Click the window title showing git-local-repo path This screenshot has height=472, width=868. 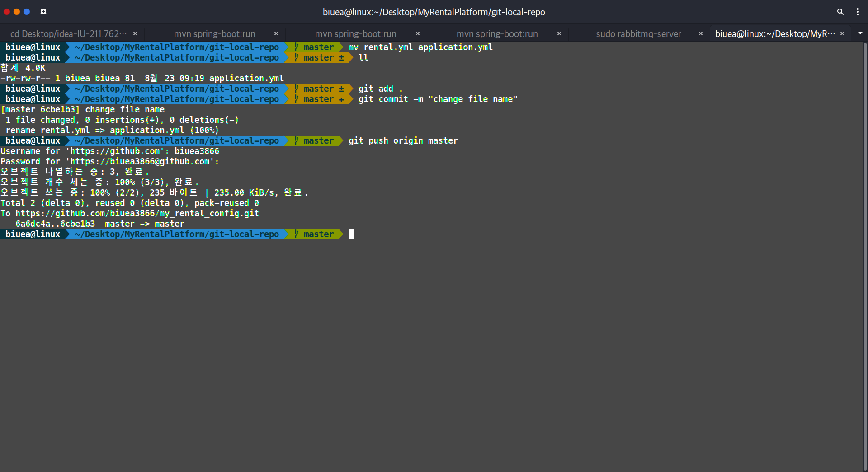(x=434, y=12)
